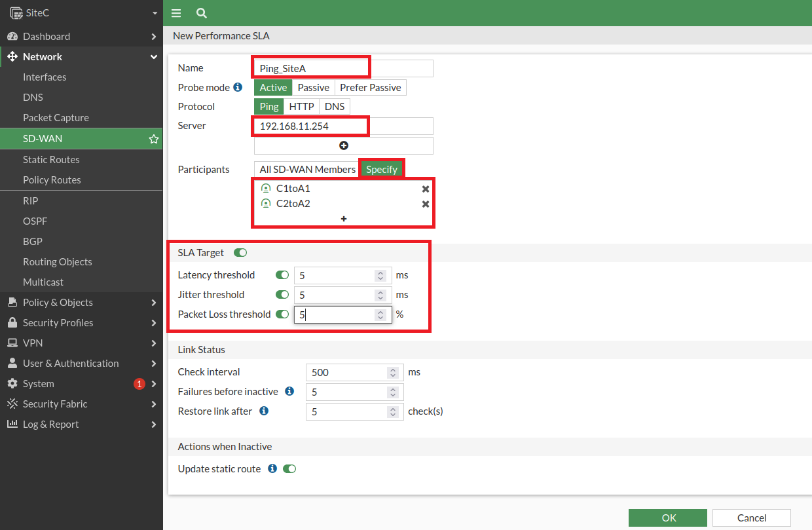812x530 pixels.
Task: Add a participant with the plus icon
Action: coord(344,219)
